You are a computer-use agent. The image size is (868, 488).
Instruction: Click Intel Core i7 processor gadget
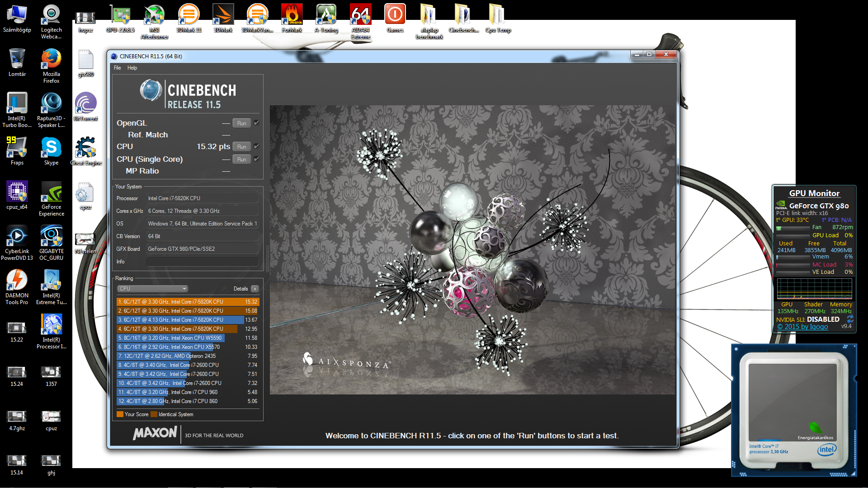pyautogui.click(x=794, y=410)
